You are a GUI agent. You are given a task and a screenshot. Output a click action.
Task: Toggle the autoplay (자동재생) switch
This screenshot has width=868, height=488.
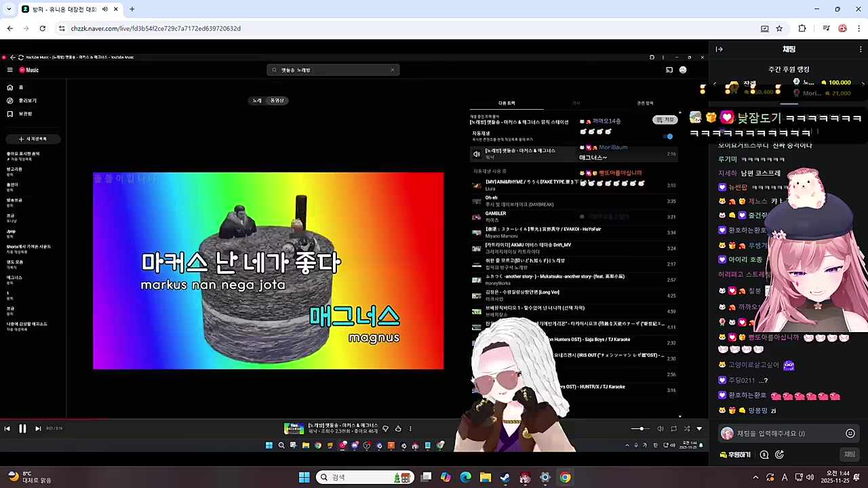pyautogui.click(x=668, y=136)
